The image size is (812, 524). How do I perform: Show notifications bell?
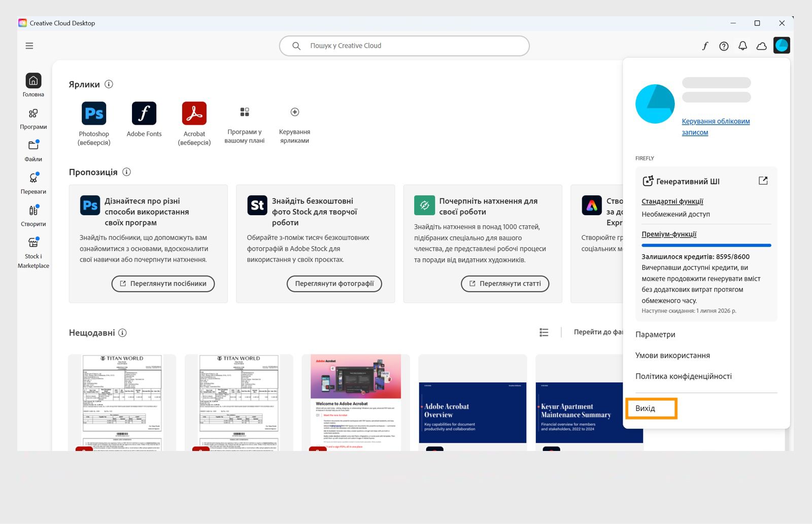[x=742, y=46]
